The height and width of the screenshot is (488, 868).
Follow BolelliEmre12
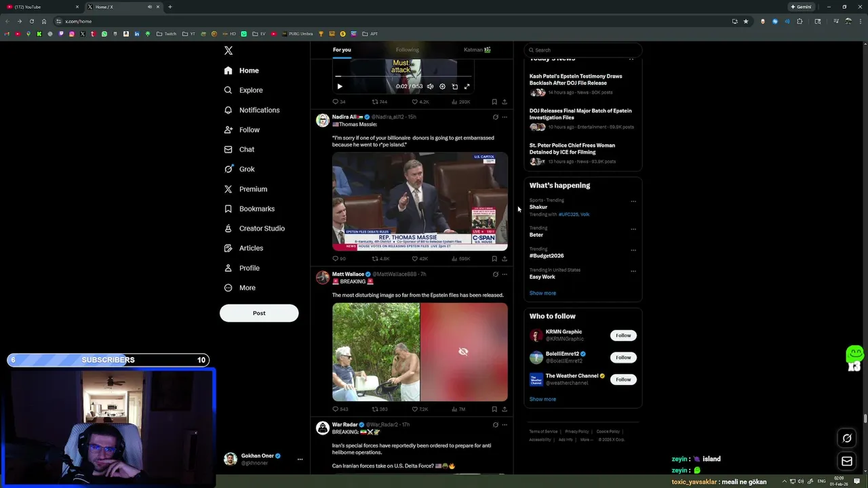[x=623, y=357]
